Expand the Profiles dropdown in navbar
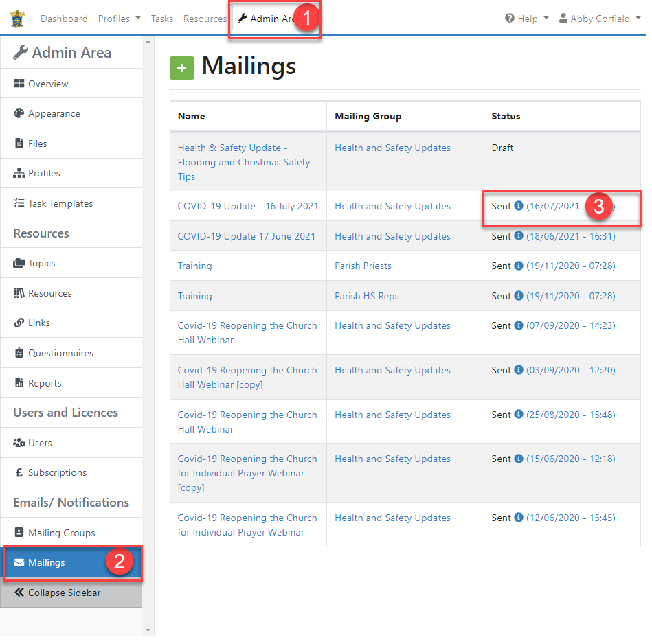The image size is (652, 644). (x=119, y=19)
